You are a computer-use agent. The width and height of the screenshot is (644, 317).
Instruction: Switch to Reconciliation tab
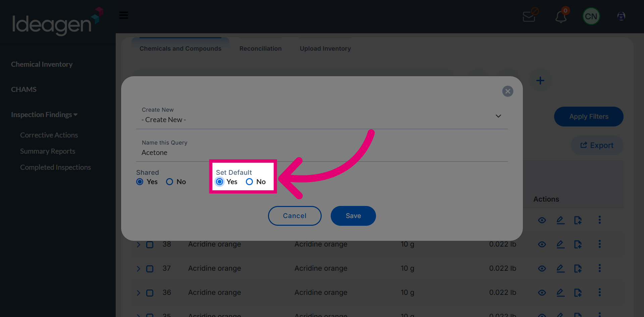point(261,48)
